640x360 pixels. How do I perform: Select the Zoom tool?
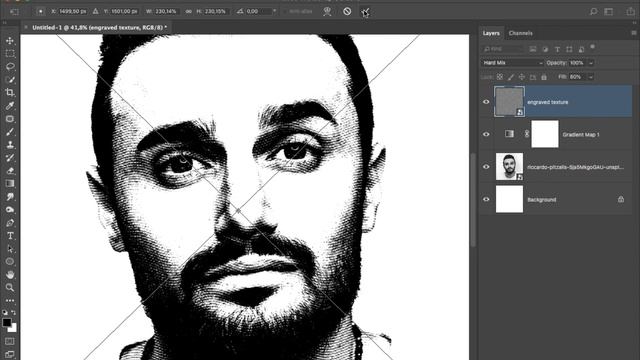(x=10, y=288)
